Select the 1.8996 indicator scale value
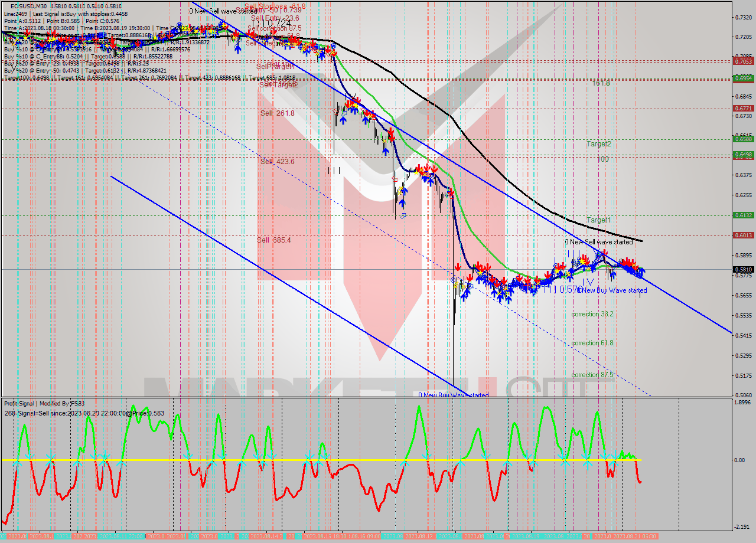Image resolution: width=756 pixels, height=543 pixels. coord(744,403)
